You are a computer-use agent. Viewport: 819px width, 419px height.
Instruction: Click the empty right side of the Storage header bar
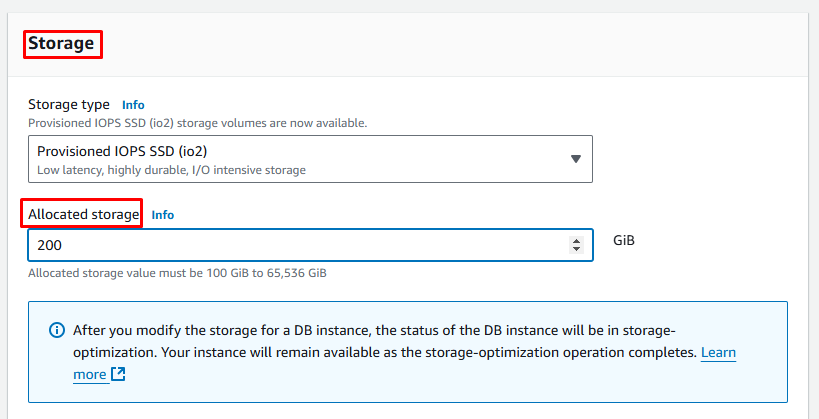(x=500, y=43)
